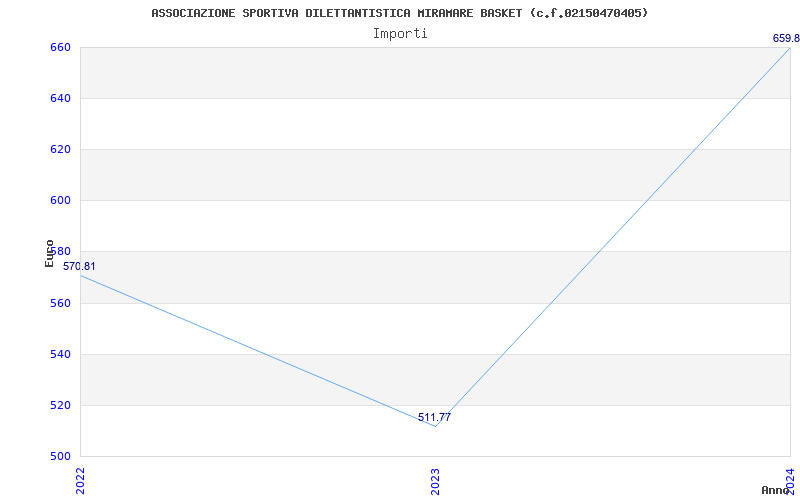Viewport: 800px width, 500px height.
Task: Click the 600 y-axis tick label
Action: point(60,201)
